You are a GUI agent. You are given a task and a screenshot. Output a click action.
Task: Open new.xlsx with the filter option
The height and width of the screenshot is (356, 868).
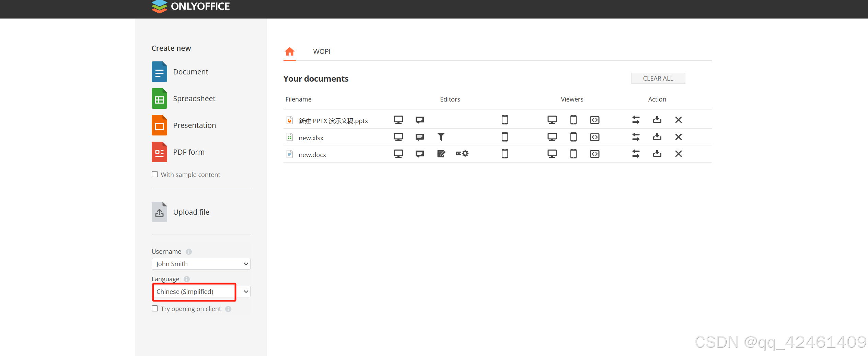tap(441, 137)
